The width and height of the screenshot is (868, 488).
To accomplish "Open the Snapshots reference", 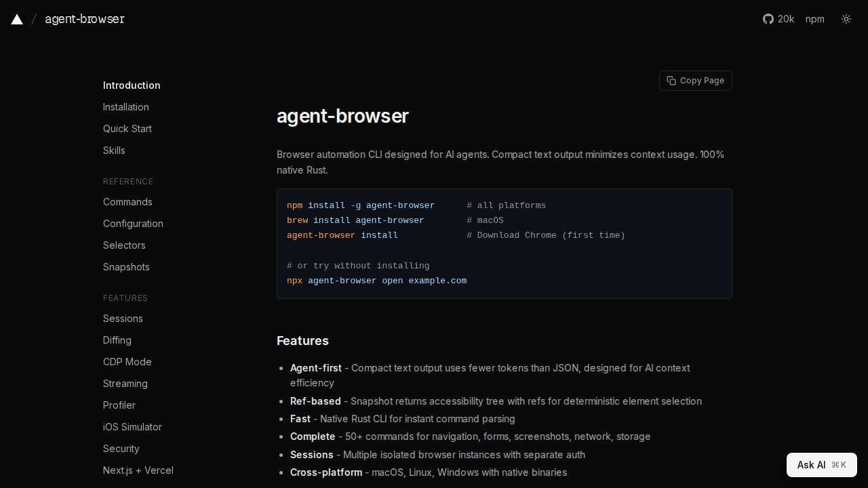I will [x=126, y=267].
